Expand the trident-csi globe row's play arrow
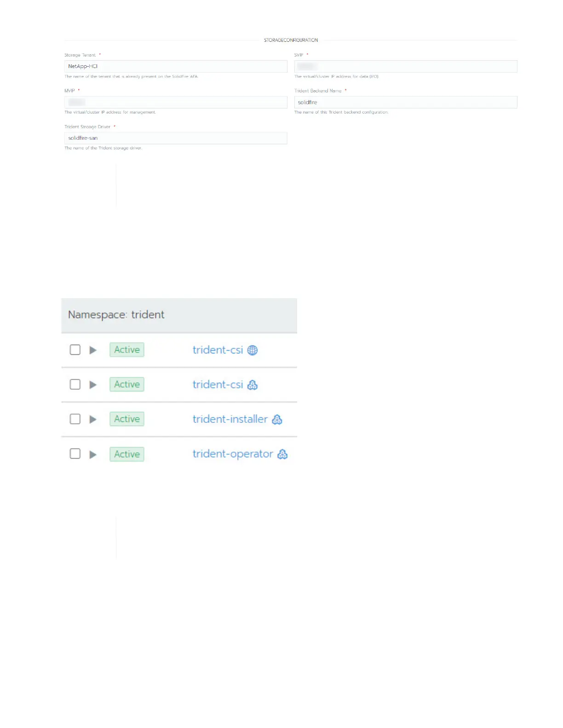This screenshot has height=728, width=563. (x=93, y=350)
